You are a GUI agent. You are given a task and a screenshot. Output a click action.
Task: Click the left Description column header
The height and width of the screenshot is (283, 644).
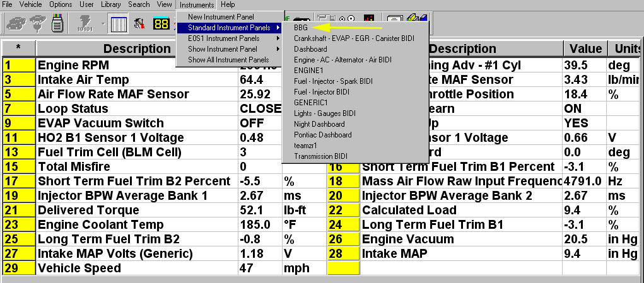point(136,49)
